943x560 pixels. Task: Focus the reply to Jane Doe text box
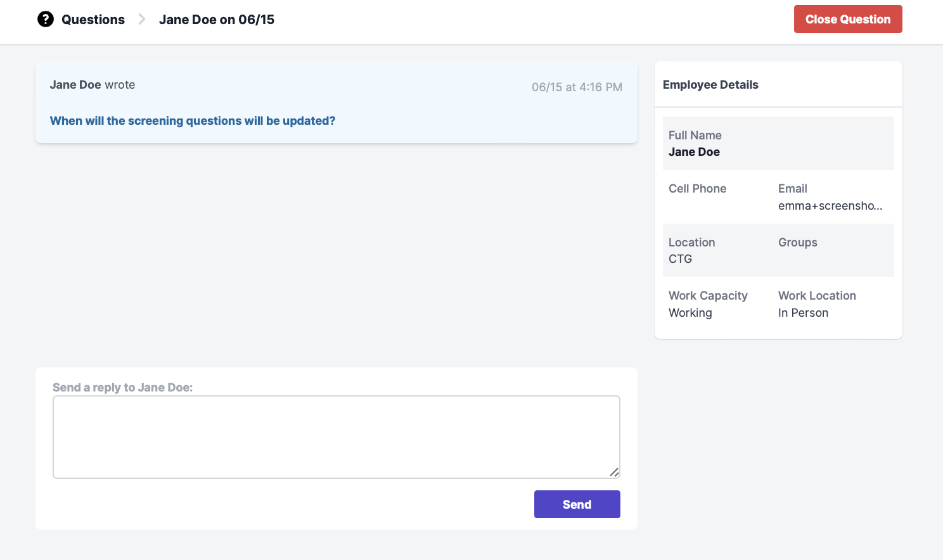point(337,437)
